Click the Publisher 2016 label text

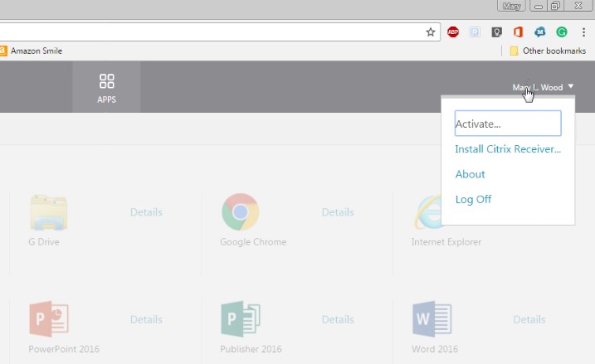(x=251, y=349)
